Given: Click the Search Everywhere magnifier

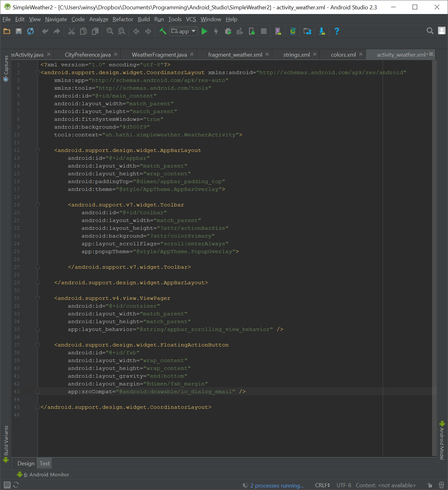Looking at the screenshot, I should 430,31.
